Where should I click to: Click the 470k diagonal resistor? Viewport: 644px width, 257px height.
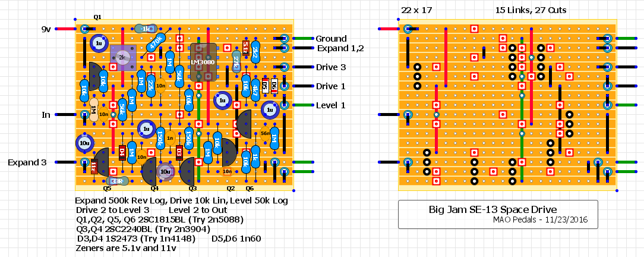(x=156, y=42)
